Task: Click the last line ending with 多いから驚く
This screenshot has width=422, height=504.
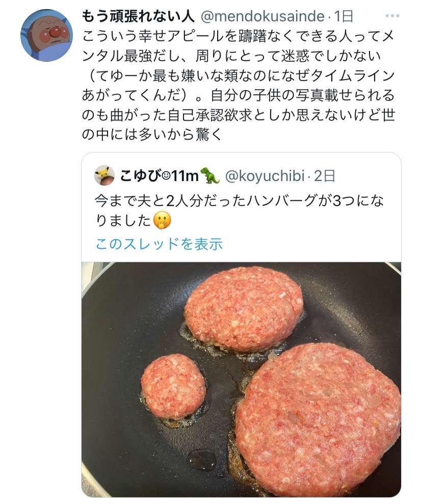Action: pos(153,136)
